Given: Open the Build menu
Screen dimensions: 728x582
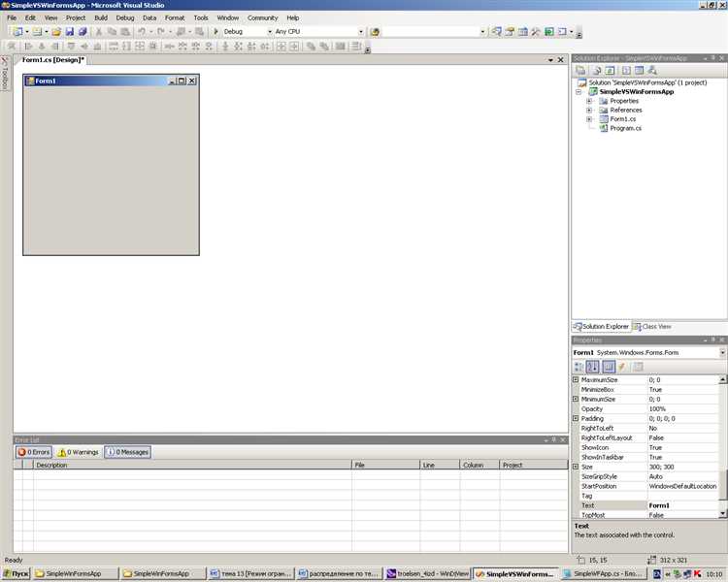Looking at the screenshot, I should (101, 17).
